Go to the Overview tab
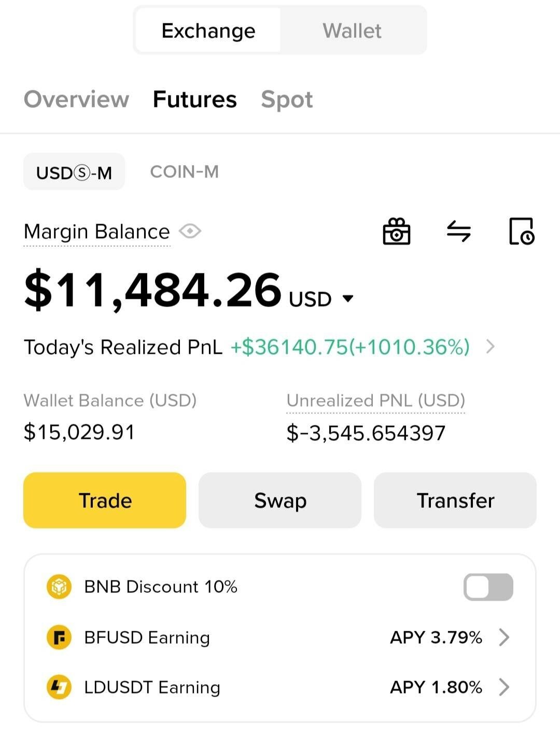The width and height of the screenshot is (560, 734). (x=77, y=99)
